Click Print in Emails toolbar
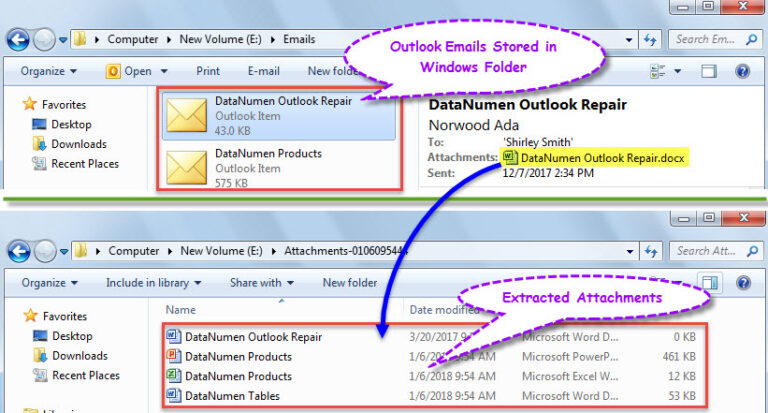Viewport: 768px width, 413px height. (208, 72)
